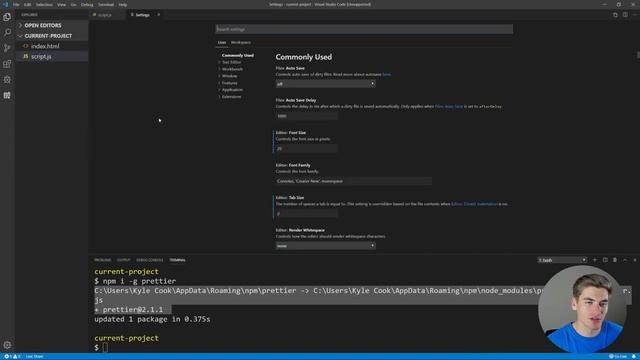Click the Editor Font Family input field

pos(353,181)
